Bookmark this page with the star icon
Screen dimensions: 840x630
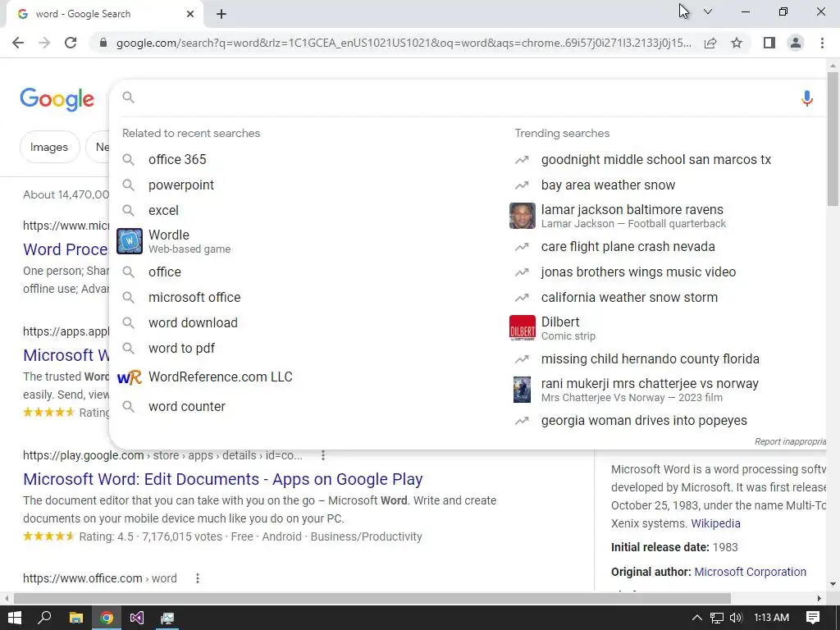[x=737, y=43]
